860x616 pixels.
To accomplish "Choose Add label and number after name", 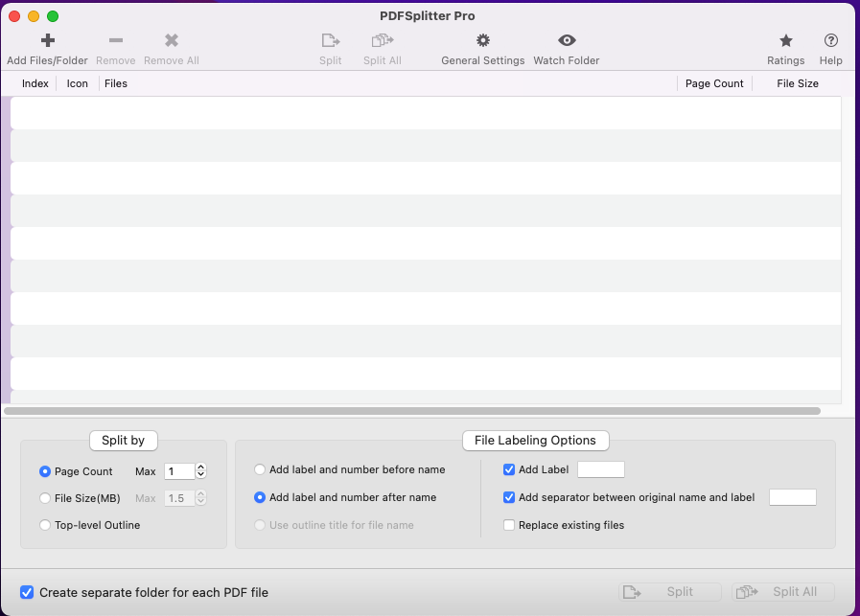I will [260, 497].
